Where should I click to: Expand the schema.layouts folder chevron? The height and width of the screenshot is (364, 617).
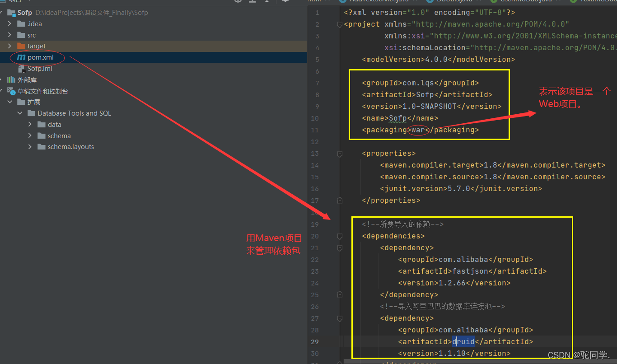click(30, 147)
